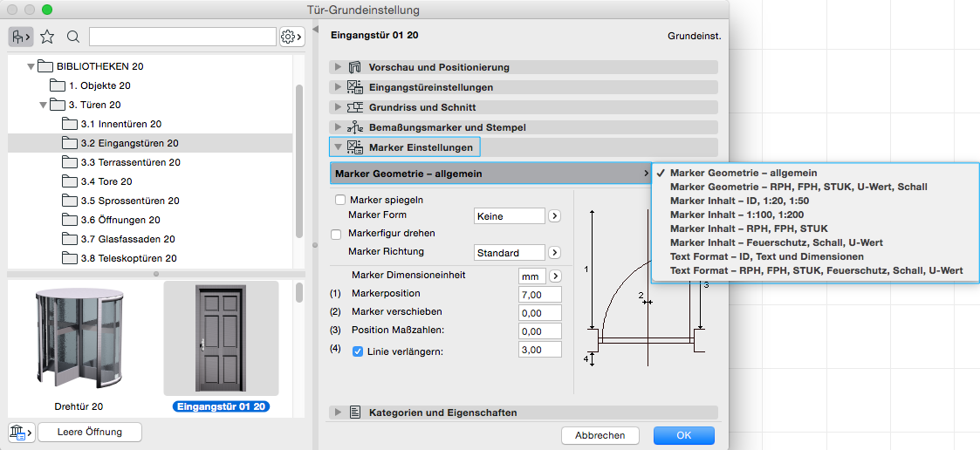Uncheck Linie verlängern checkbox
980x450 pixels.
click(x=357, y=351)
